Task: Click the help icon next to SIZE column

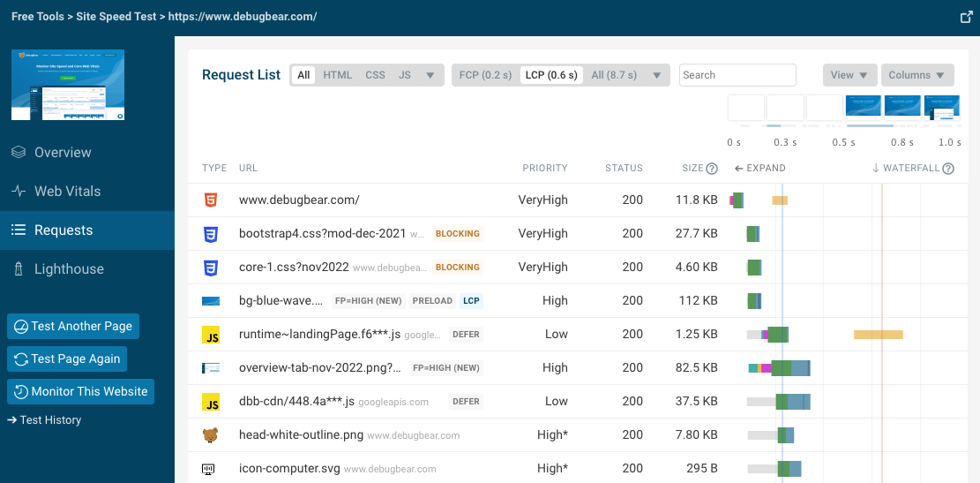Action: point(711,169)
